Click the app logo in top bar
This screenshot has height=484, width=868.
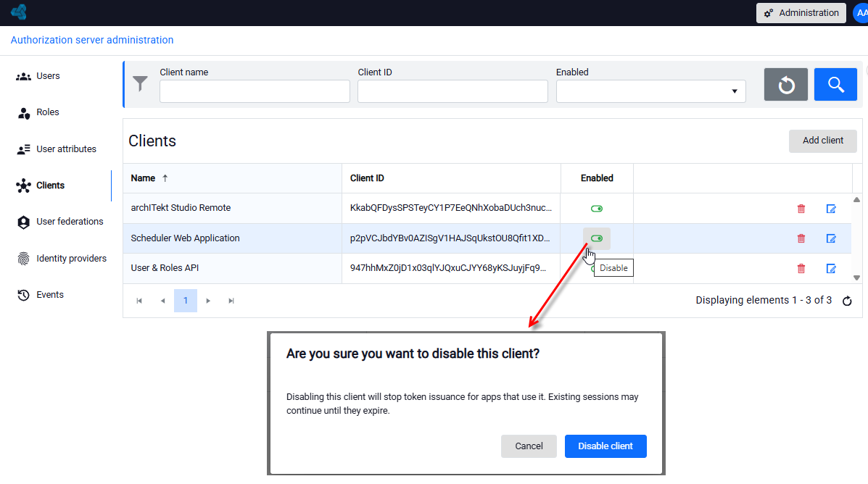[x=19, y=12]
